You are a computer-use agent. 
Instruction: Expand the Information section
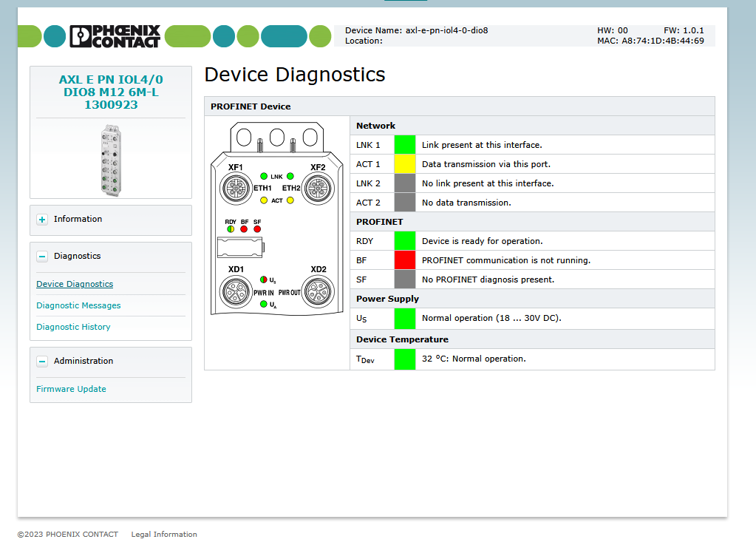click(42, 220)
